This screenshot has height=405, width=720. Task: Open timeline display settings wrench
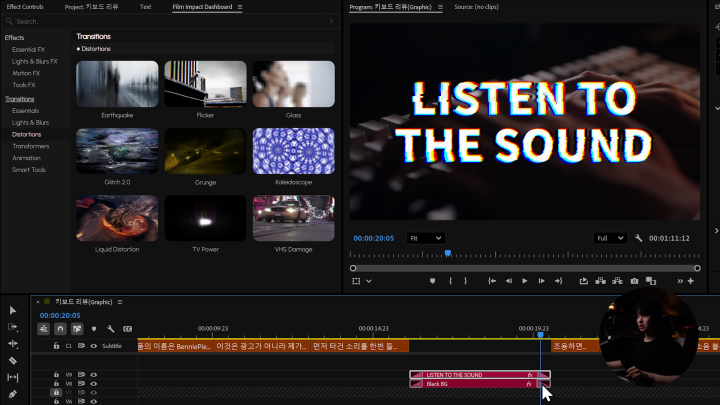click(x=111, y=328)
